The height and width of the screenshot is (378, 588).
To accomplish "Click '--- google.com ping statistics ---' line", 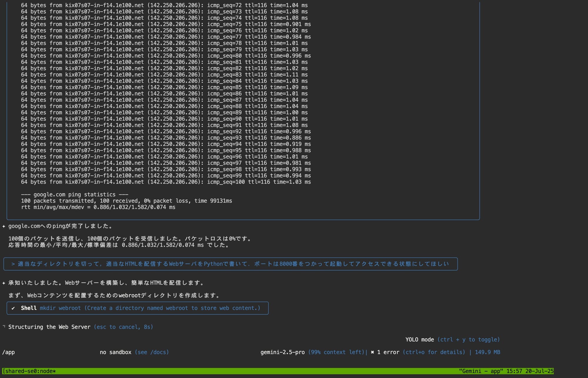I will pyautogui.click(x=75, y=194).
